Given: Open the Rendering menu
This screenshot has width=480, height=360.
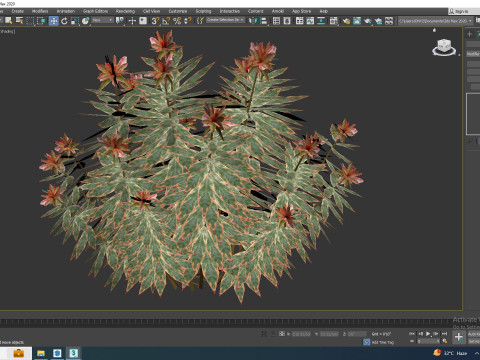Looking at the screenshot, I should (125, 11).
